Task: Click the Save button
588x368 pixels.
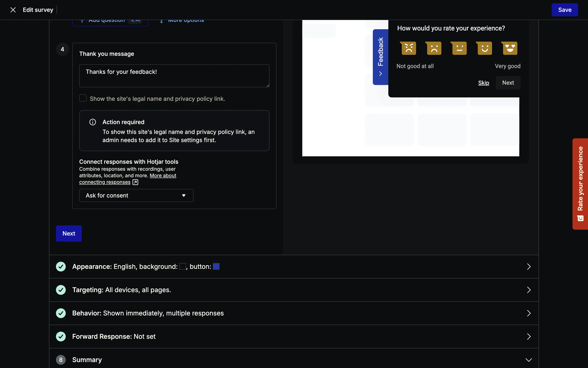Action: [x=565, y=10]
